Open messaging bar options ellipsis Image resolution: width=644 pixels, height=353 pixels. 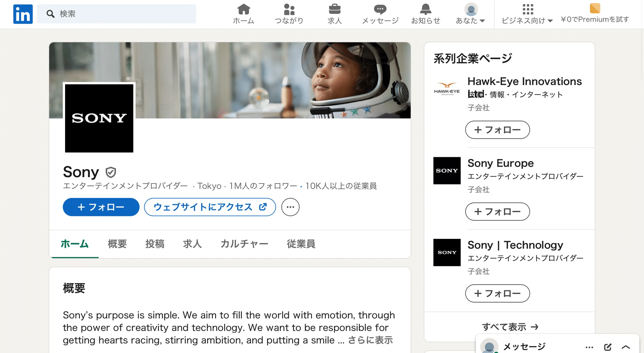589,347
